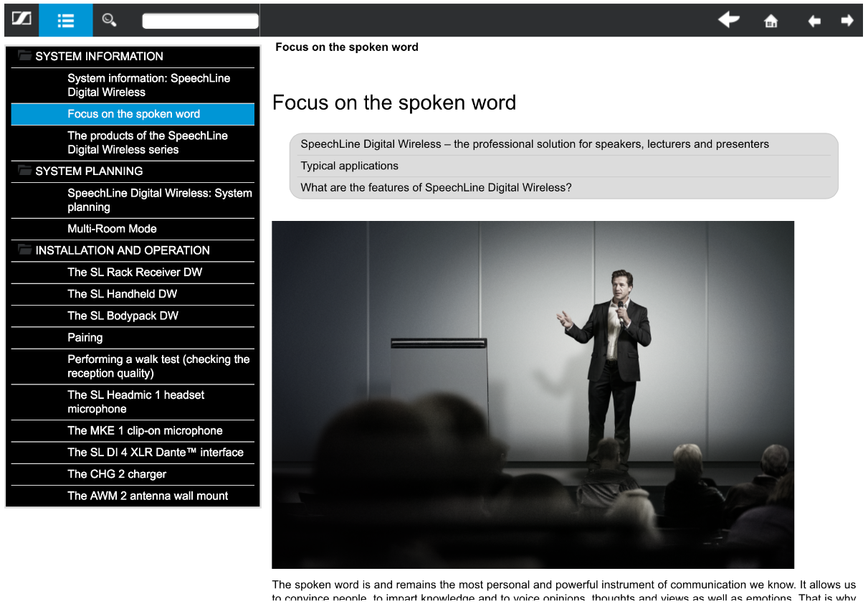Jump to What are the features link

436,188
